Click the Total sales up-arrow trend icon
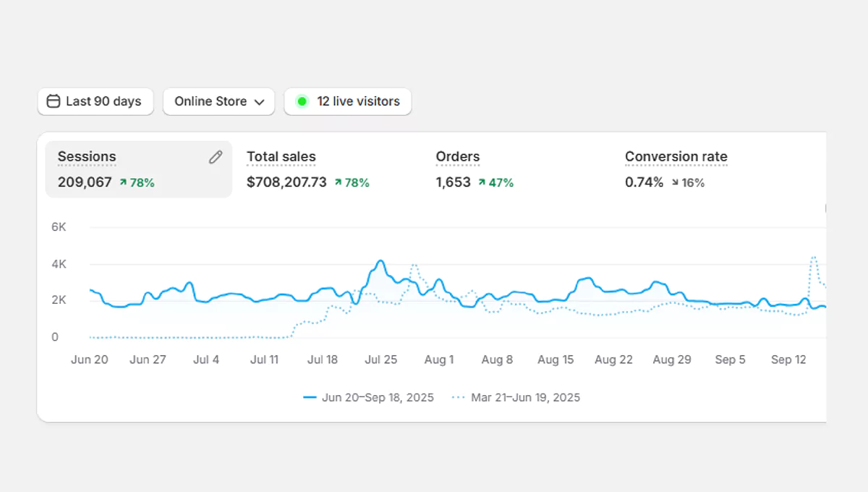The width and height of the screenshot is (868, 492). (x=338, y=183)
